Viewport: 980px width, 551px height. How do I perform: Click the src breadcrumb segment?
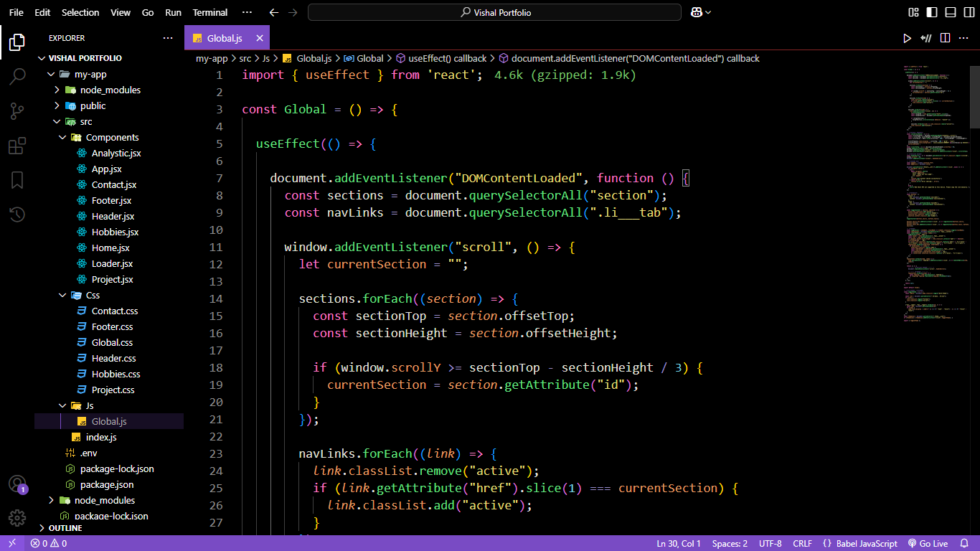245,58
